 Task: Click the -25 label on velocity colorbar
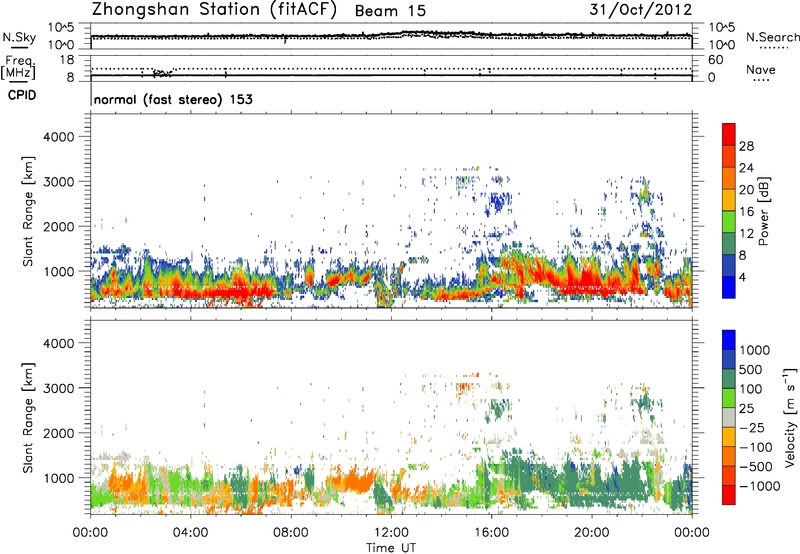tap(752, 428)
